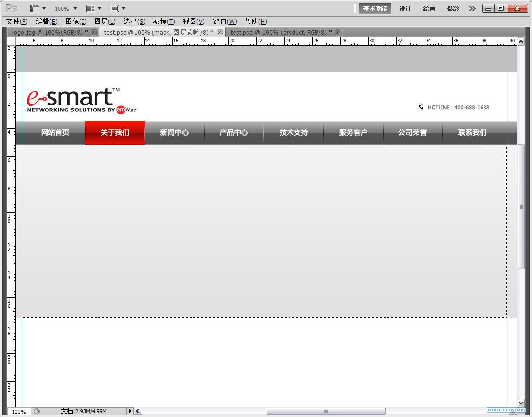Open the View Extras filmstrip-icon dropdown
Screen dimensions: 532x417
38,8
